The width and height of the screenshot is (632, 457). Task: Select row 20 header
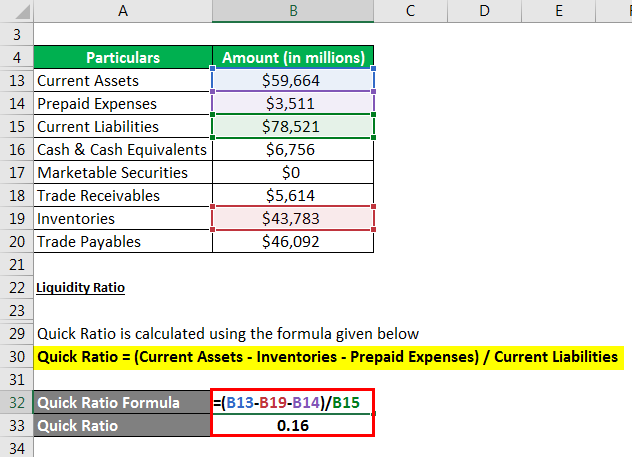[x=17, y=241]
